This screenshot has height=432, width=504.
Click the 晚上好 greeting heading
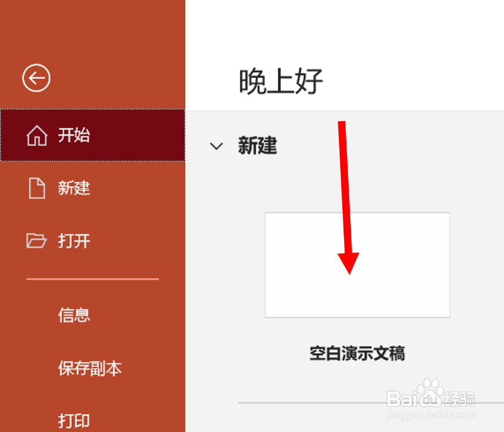point(281,81)
